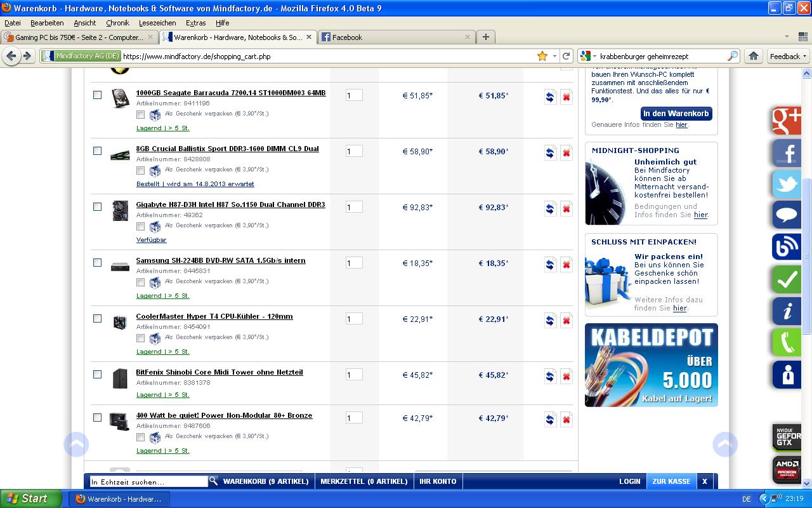Open the AMD Radeon badge
812x508 pixels.
787,471
